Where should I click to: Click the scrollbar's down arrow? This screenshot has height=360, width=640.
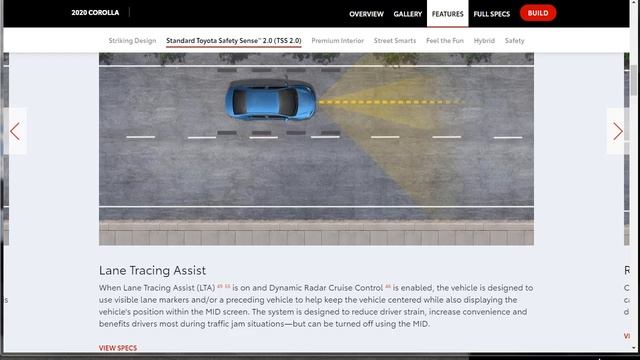(x=634, y=348)
